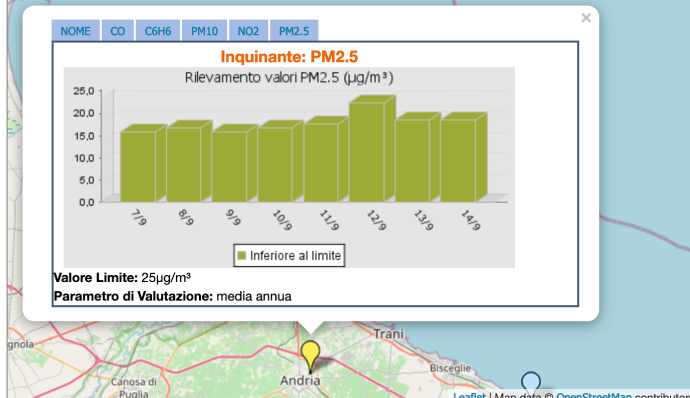Click the green legend swatch for Inferiore al limite
This screenshot has width=690, height=398.
click(x=241, y=255)
